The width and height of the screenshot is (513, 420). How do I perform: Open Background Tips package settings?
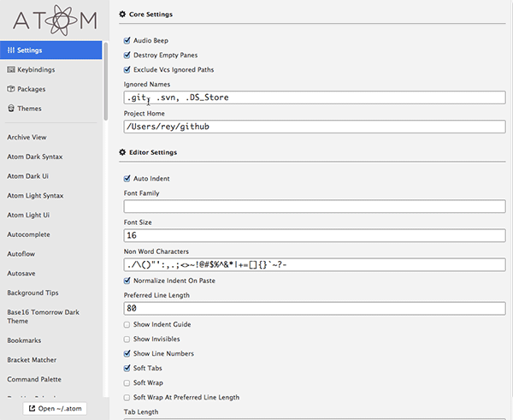click(x=32, y=293)
